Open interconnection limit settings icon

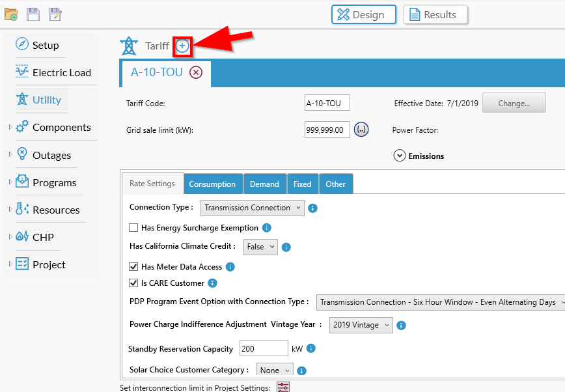pyautogui.click(x=283, y=387)
